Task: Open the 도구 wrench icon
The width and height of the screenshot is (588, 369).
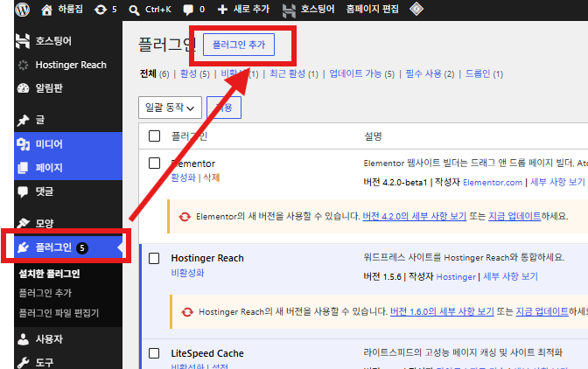Action: coord(24,363)
